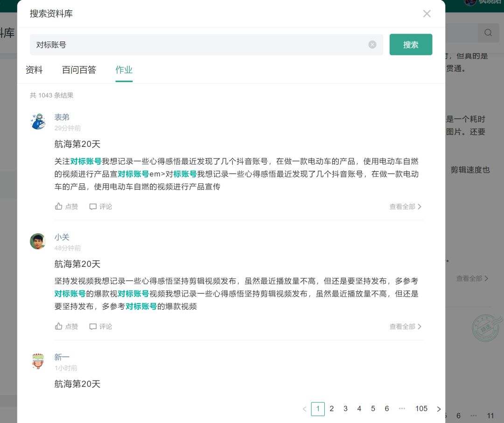This screenshot has height=423, width=504.
Task: Click the 对标账号 highlighted keyword in 小关's post
Action: (x=70, y=294)
